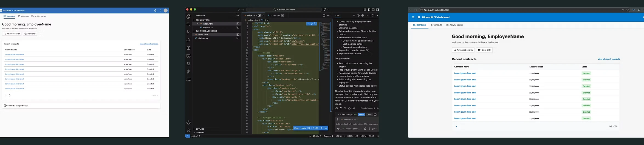The image size is (644, 145).
Task: Open Extensions view in VS Code activity bar
Action: [188, 48]
